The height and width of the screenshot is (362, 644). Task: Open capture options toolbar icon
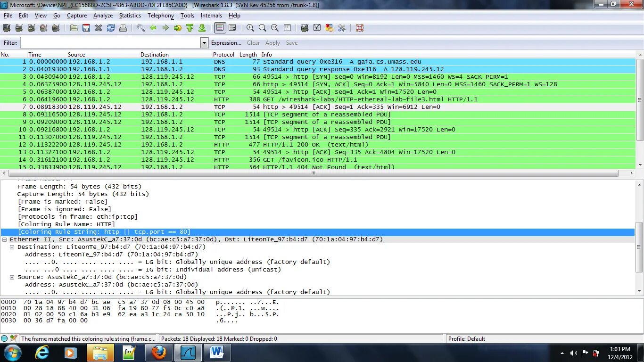[19, 28]
